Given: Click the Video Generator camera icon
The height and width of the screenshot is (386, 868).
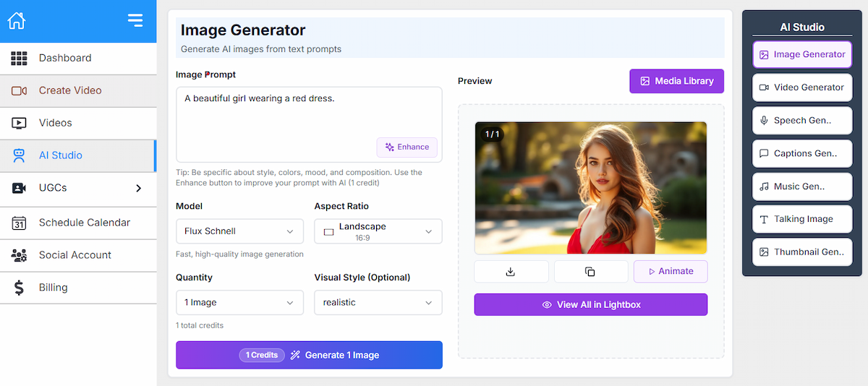Looking at the screenshot, I should (x=764, y=87).
